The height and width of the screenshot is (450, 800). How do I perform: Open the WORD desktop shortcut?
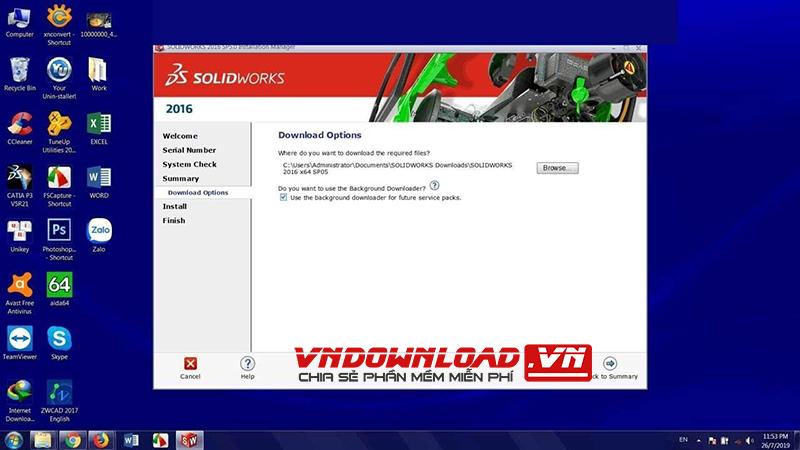(98, 182)
